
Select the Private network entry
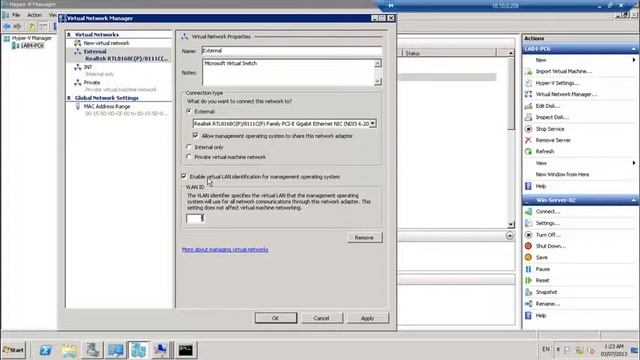92,82
